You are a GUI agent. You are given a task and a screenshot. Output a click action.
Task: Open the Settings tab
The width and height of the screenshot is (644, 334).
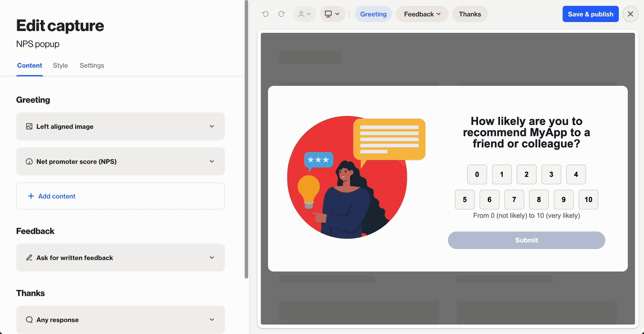click(92, 66)
